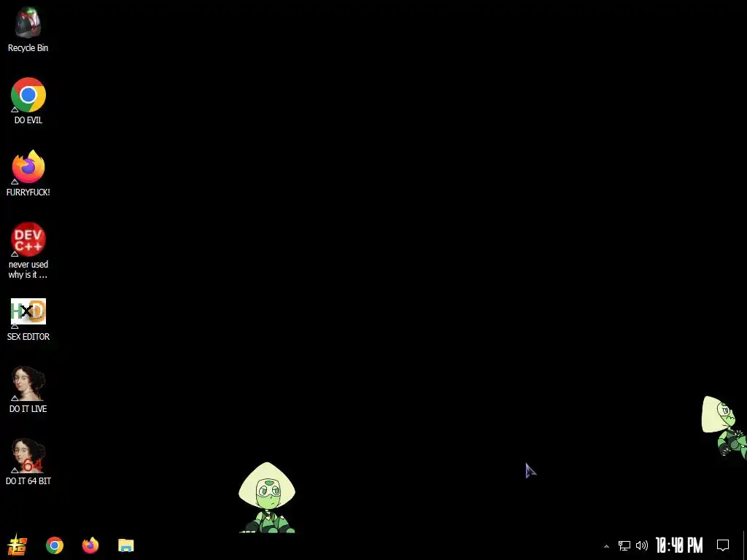Open File Explorer from the taskbar
The image size is (747, 560).
coord(125,545)
